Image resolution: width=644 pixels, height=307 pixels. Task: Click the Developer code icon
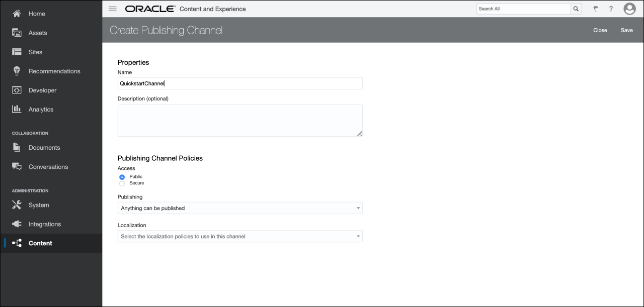click(x=17, y=90)
